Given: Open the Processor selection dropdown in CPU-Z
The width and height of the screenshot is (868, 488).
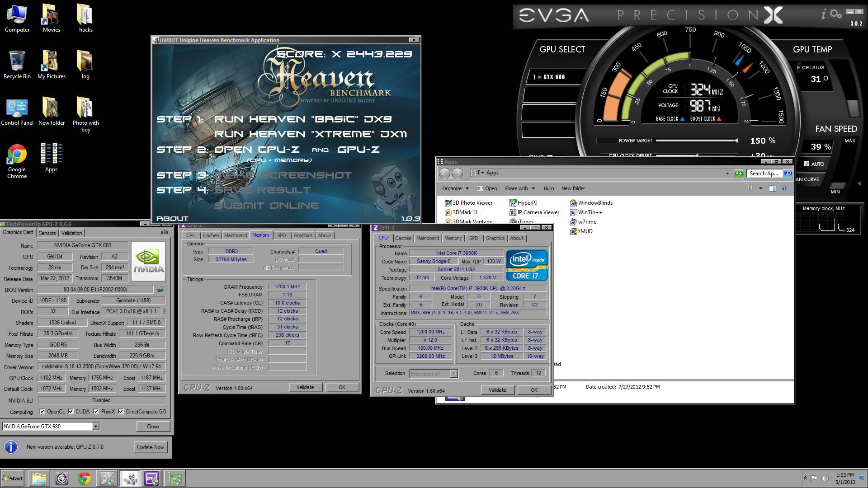Looking at the screenshot, I should (x=454, y=373).
